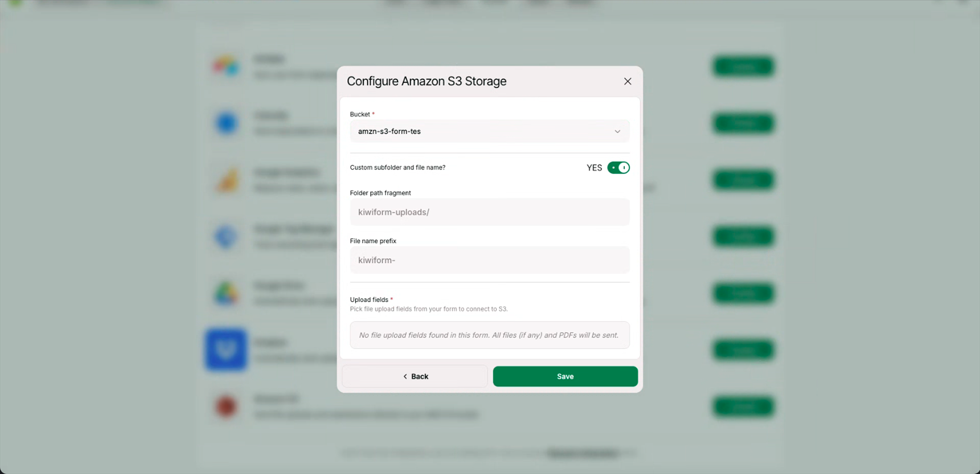Click the Folder path fragment field

pos(490,212)
